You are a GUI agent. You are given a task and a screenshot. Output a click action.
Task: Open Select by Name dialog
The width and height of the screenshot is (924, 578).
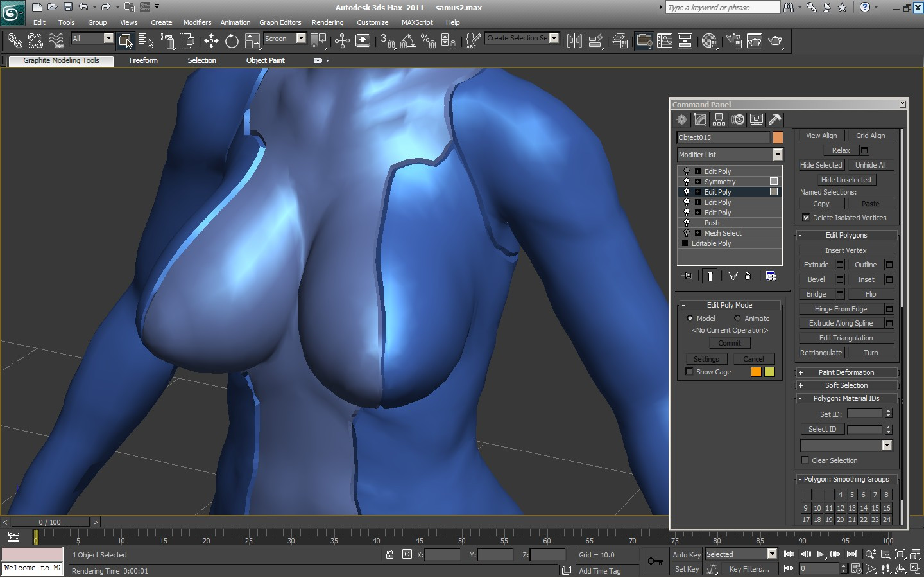(146, 41)
